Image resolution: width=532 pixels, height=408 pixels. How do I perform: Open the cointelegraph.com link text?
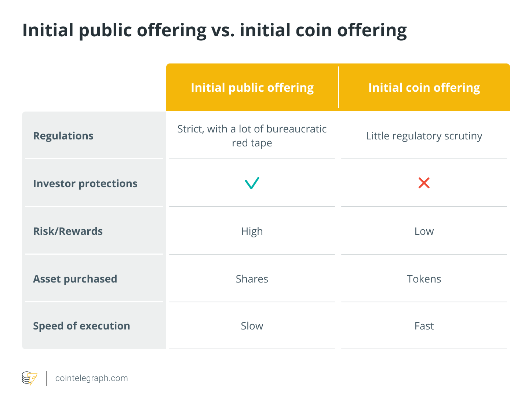tap(92, 378)
